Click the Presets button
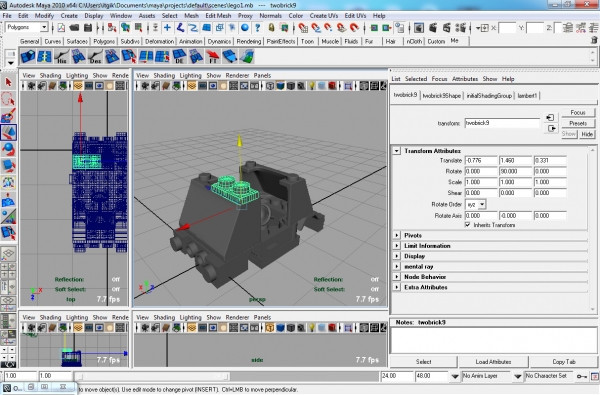Viewport: 600px width, 395px height. (578, 123)
